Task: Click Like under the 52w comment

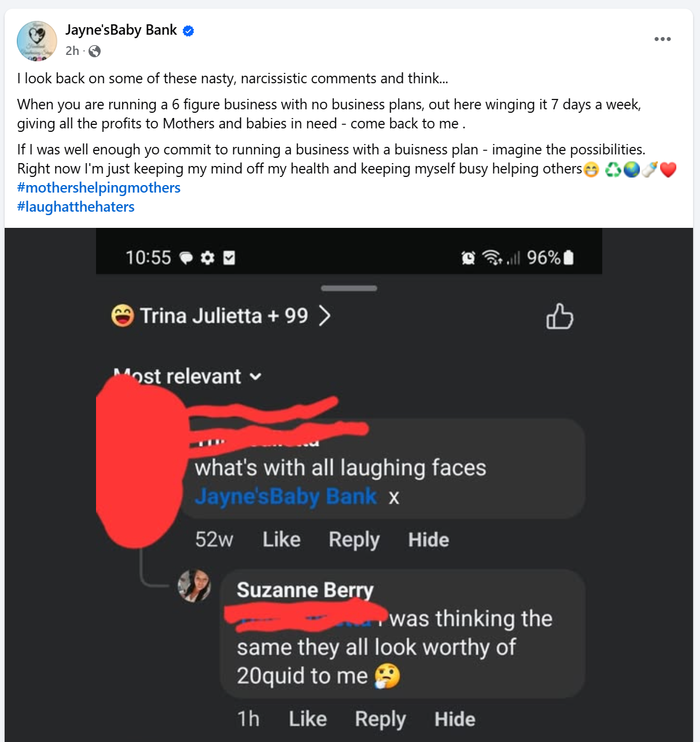Action: [281, 540]
